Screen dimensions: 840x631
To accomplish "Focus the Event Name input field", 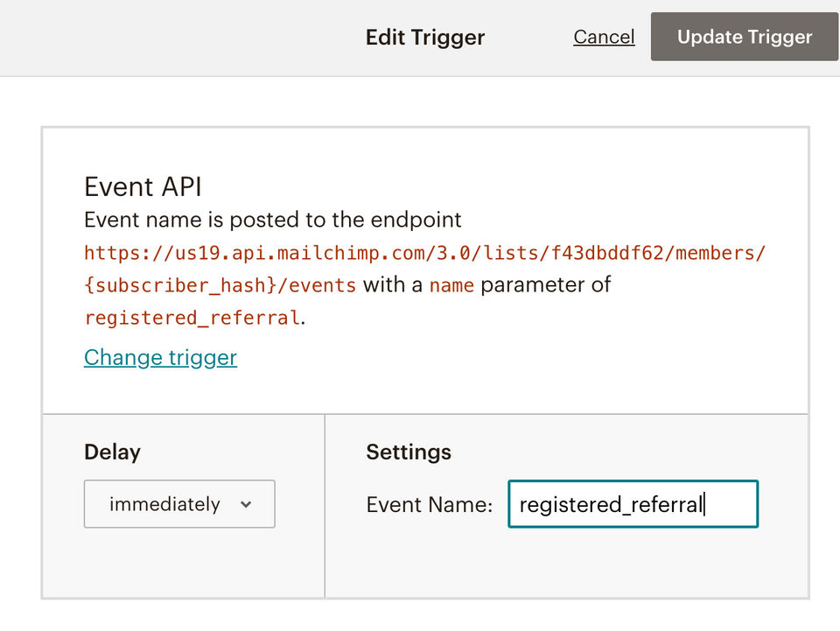I will click(x=633, y=504).
